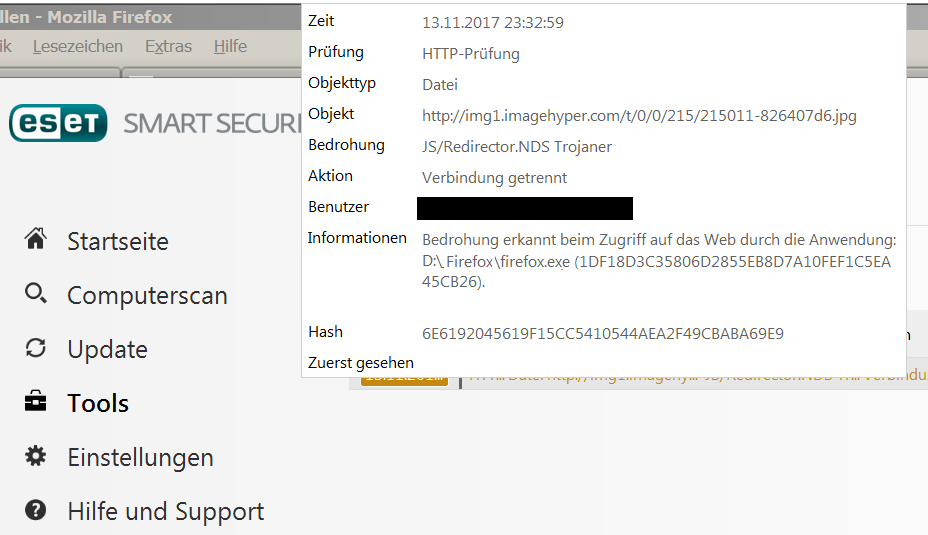
Task: Open Hilfe und Support page
Action: point(166,511)
